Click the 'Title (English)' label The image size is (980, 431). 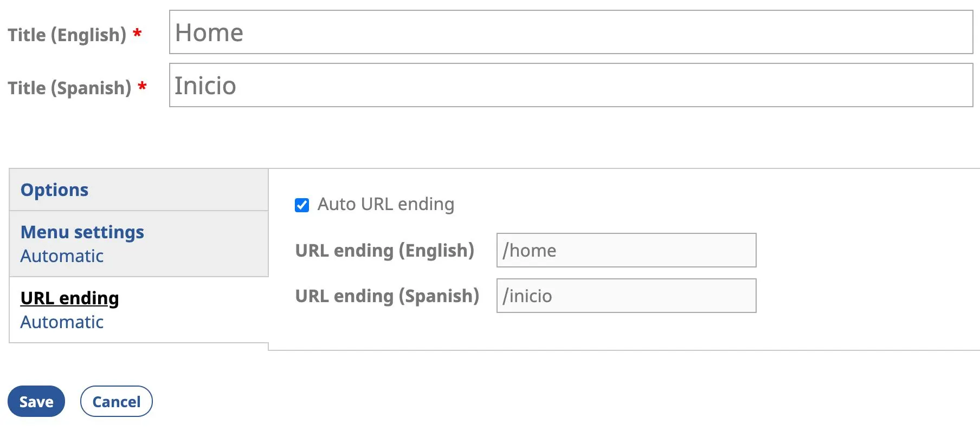(67, 35)
